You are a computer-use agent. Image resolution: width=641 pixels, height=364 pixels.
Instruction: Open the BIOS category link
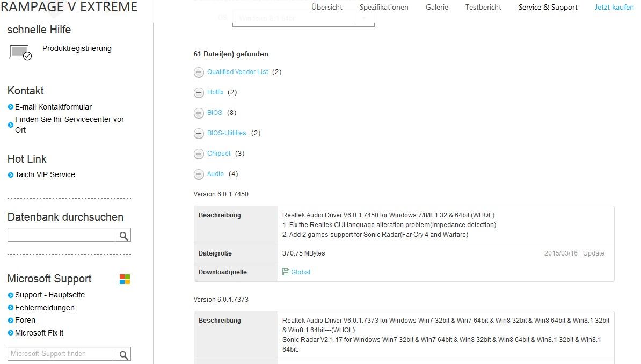pos(215,112)
